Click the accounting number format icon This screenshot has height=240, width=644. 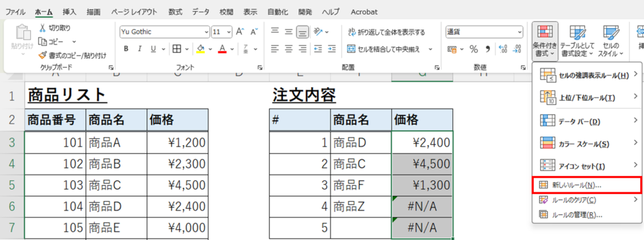point(452,49)
